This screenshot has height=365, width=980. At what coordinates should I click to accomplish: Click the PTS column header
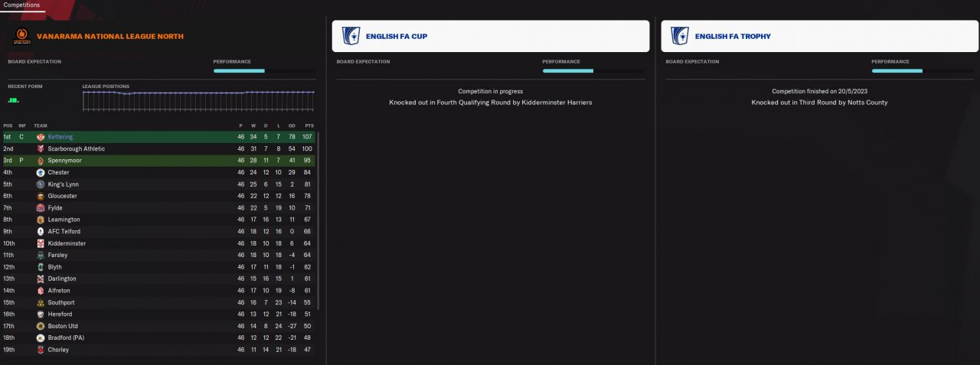tap(309, 125)
